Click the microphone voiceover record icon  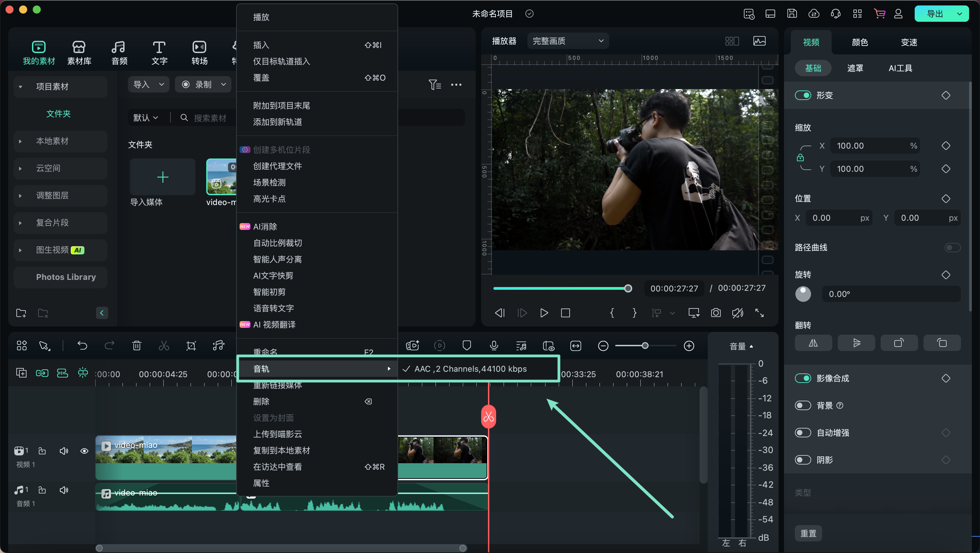click(494, 346)
